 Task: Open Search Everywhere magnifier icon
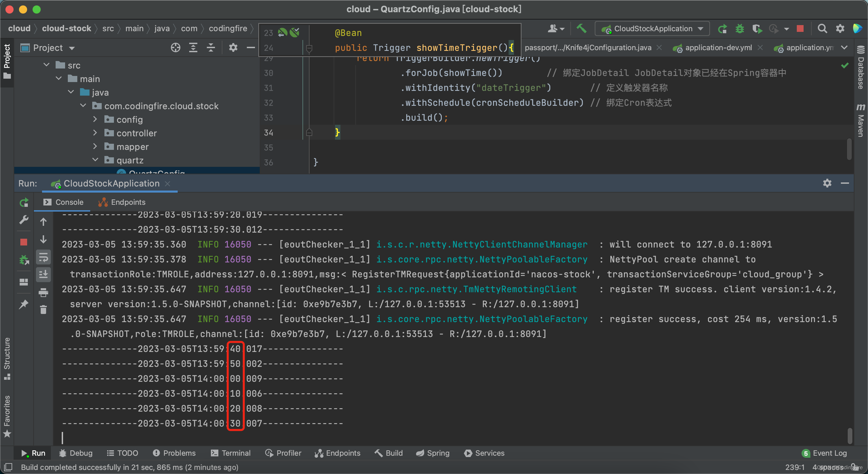pos(822,29)
